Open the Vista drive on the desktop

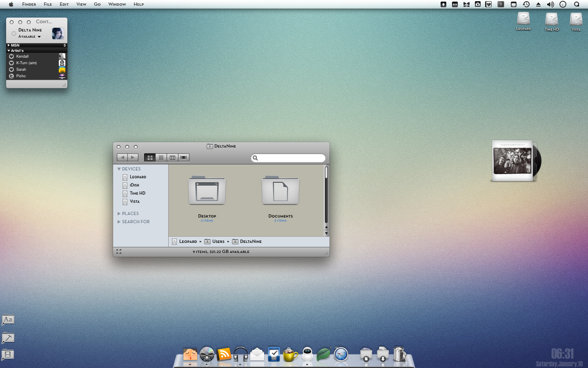click(576, 22)
